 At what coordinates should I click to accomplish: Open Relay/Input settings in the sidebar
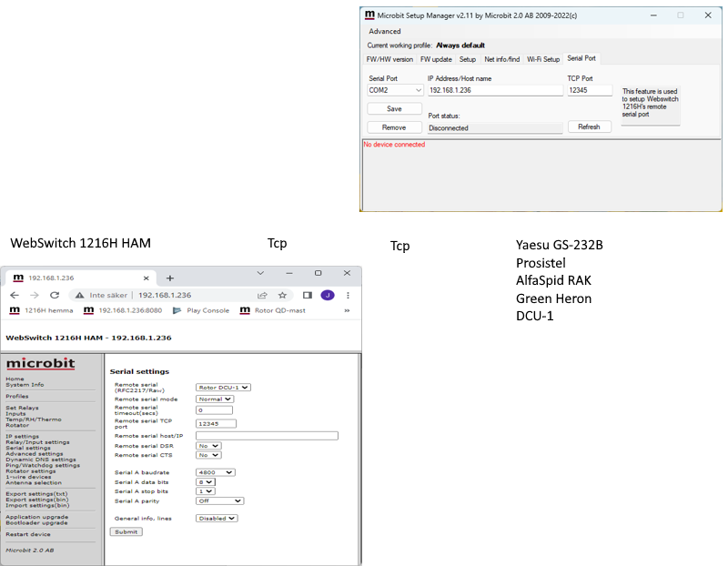click(37, 442)
